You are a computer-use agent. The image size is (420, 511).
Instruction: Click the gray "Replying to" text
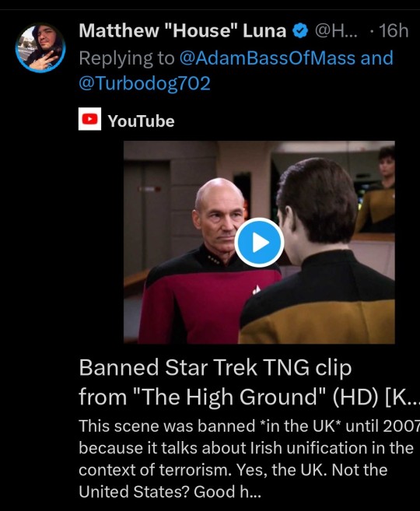pos(127,58)
